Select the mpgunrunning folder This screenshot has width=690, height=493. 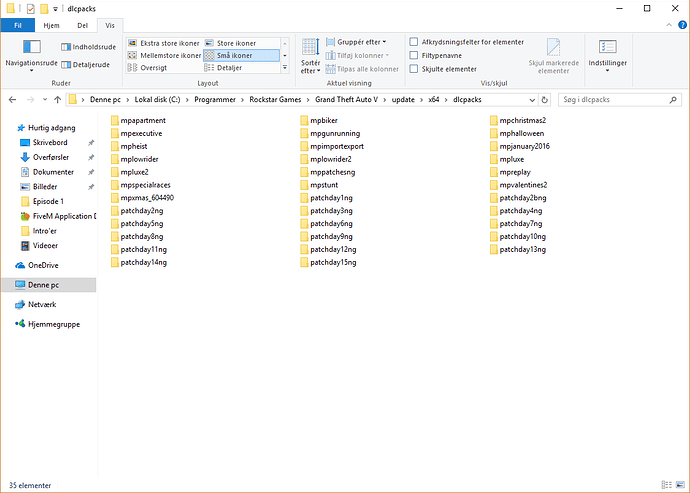click(x=330, y=133)
